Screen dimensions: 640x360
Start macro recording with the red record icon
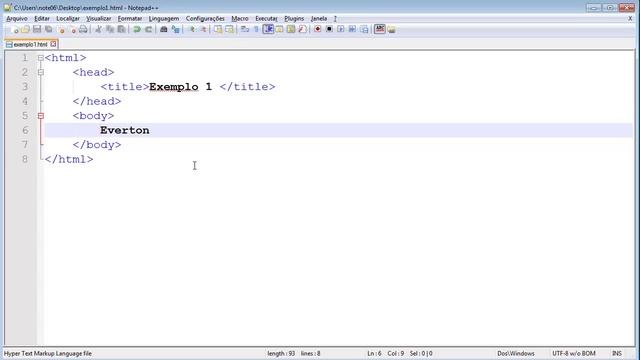click(x=318, y=29)
